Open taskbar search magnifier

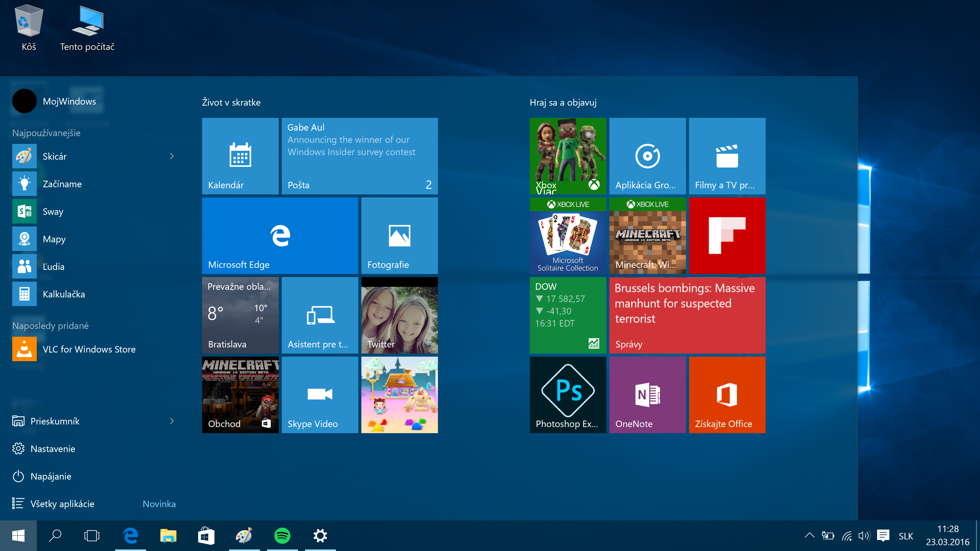click(55, 536)
